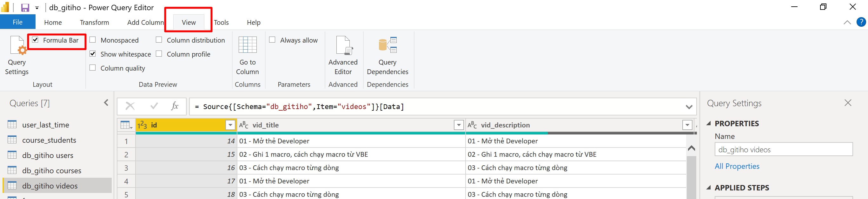Close the Query Settings pane

848,103
